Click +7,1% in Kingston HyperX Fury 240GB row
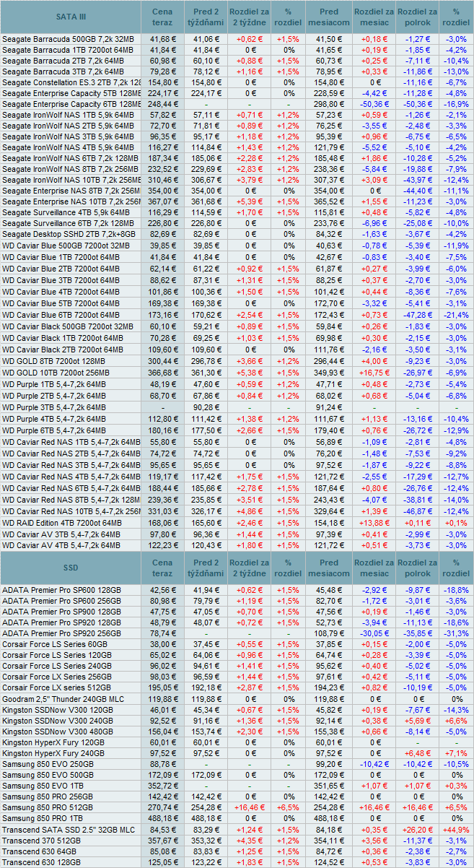 click(455, 754)
